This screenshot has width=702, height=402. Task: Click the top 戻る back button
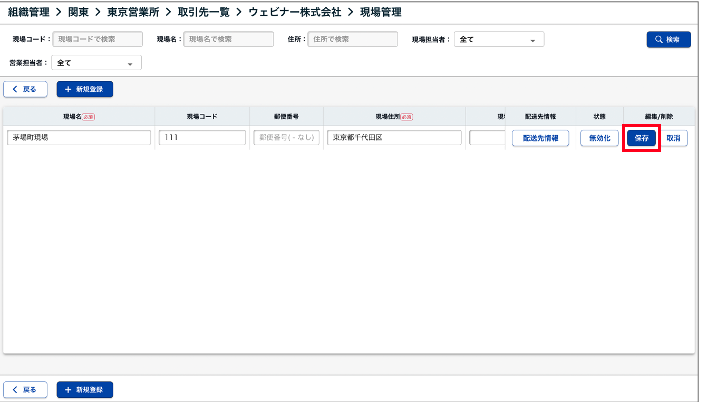(25, 89)
